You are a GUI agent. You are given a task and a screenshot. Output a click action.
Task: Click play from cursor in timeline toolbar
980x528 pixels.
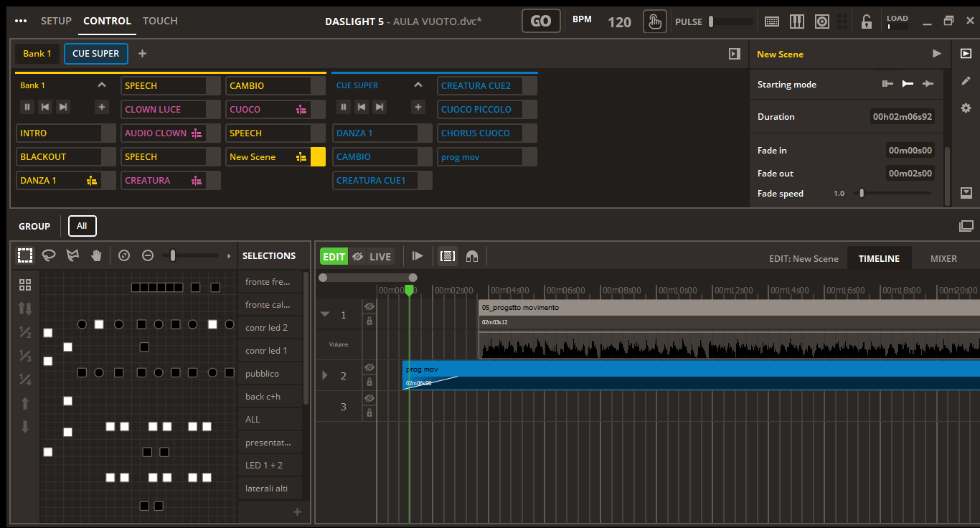[418, 256]
